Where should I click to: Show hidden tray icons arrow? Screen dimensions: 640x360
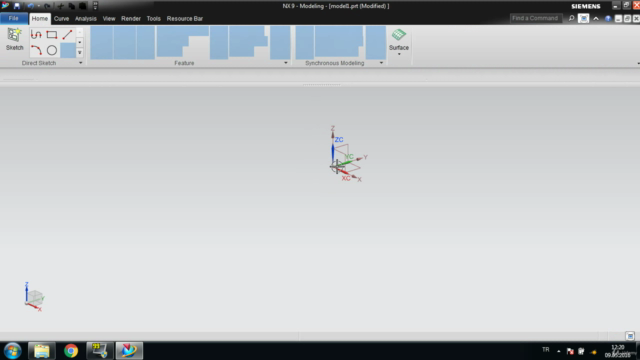558,351
